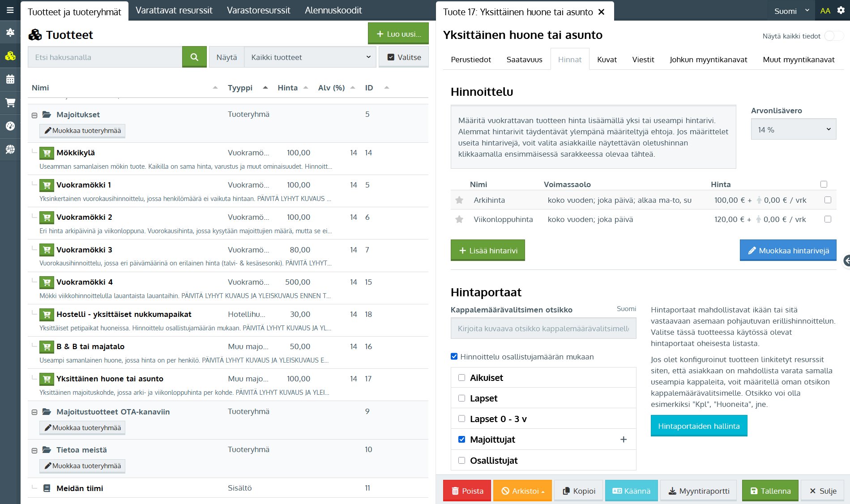Click the cart icon beside Mökkikylä
850x504 pixels.
pos(47,153)
